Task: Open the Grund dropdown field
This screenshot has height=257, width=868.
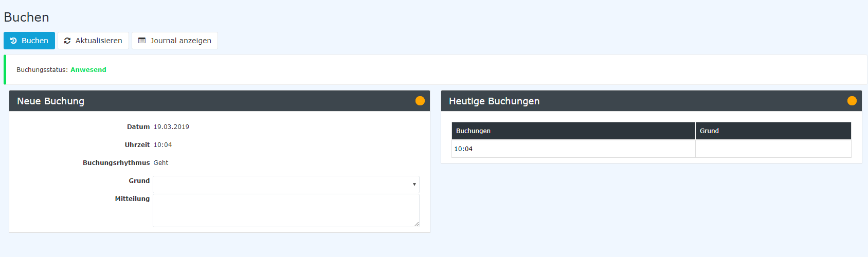Action: 286,185
